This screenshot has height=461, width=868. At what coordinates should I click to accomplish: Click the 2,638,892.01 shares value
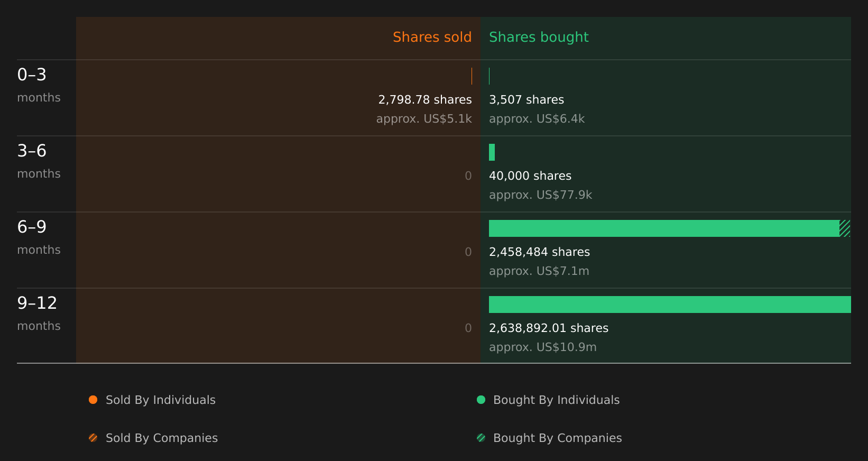point(549,328)
